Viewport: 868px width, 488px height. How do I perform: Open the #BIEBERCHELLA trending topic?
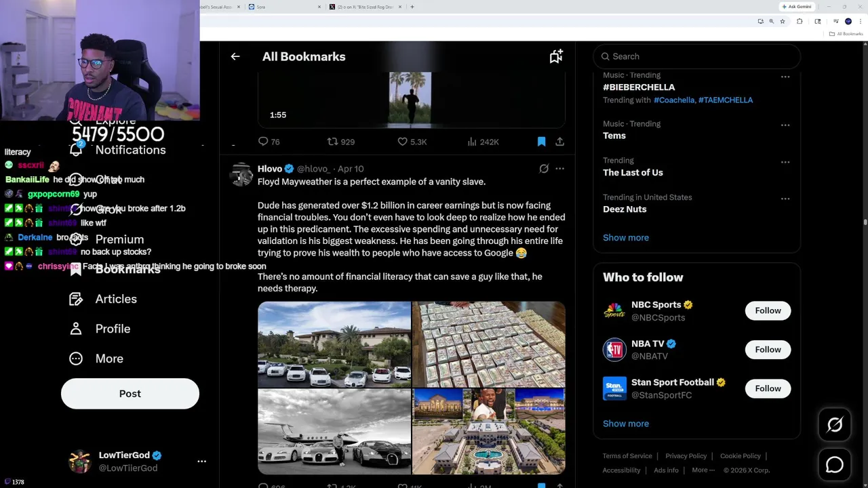click(639, 87)
